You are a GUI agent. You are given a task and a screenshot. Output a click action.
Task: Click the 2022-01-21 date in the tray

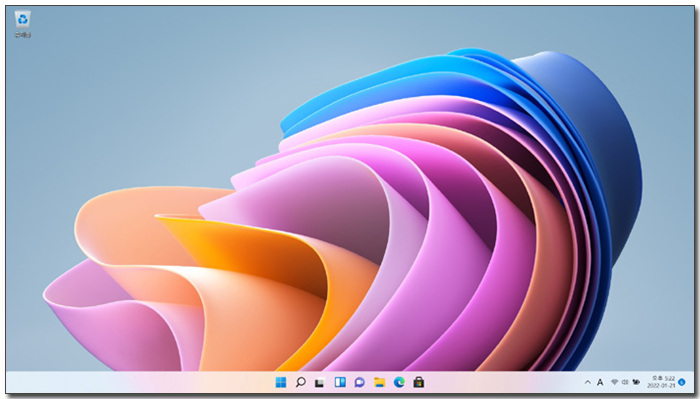click(x=661, y=386)
